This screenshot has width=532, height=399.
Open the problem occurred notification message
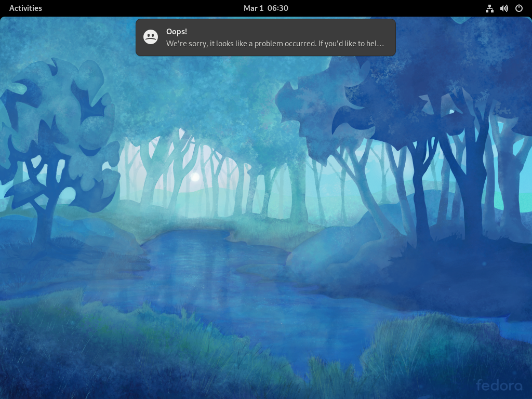pyautogui.click(x=275, y=44)
